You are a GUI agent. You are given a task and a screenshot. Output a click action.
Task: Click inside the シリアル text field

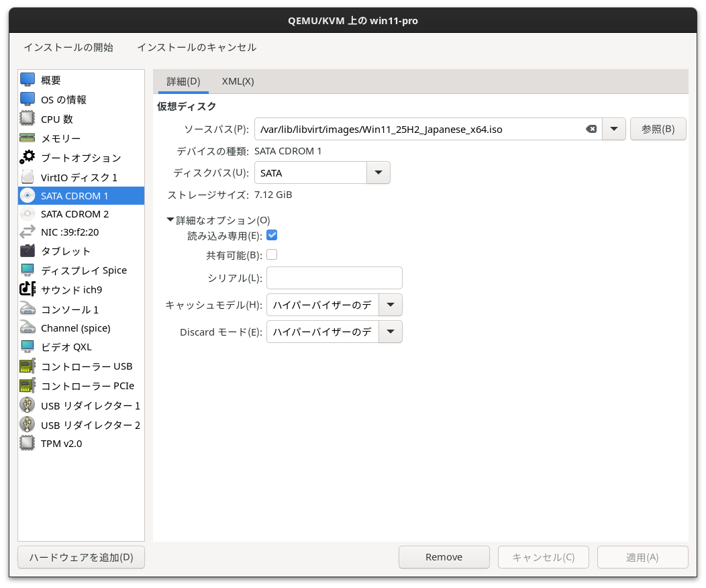334,278
